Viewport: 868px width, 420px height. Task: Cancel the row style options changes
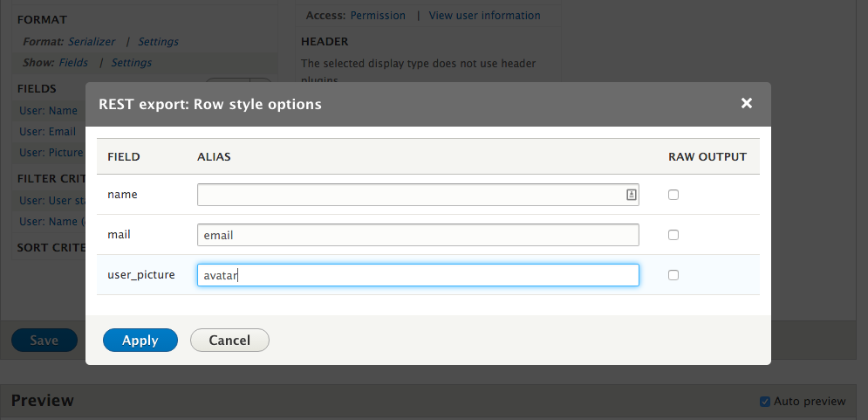coord(229,341)
